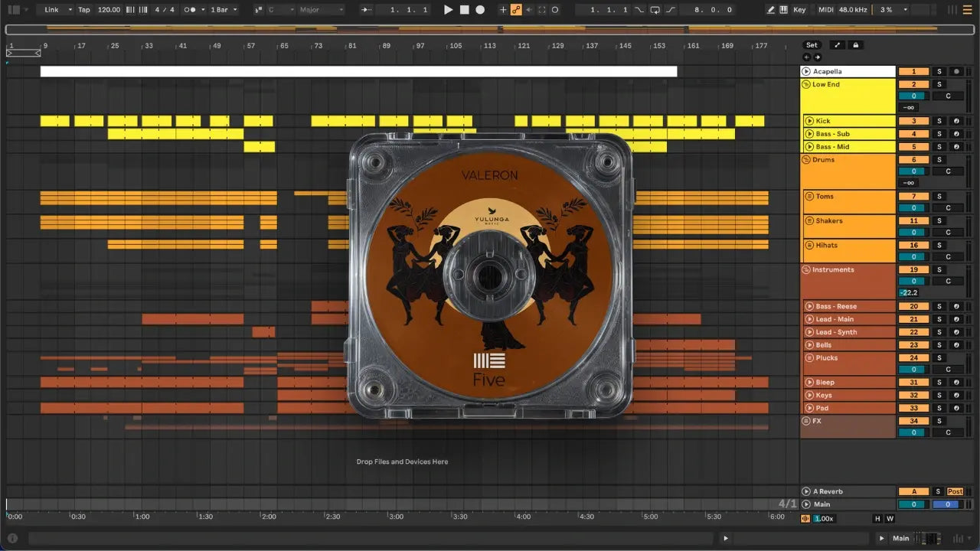Click the Post button on A Reverb
The height and width of the screenshot is (551, 980).
click(x=955, y=491)
